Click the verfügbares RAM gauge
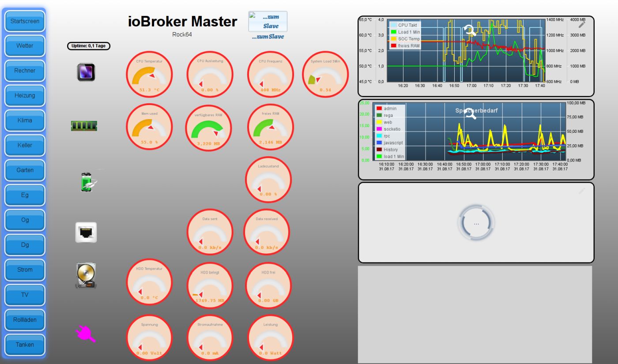Image resolution: width=618 pixels, height=364 pixels. (x=208, y=128)
